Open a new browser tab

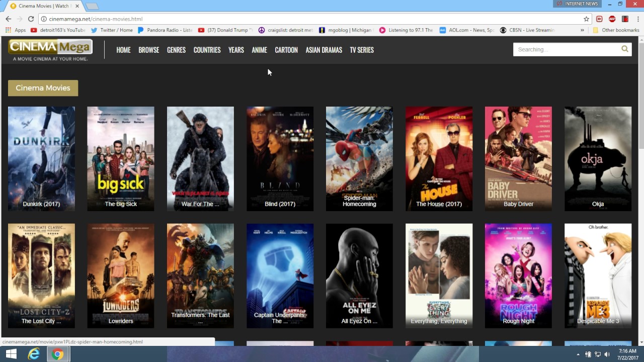pyautogui.click(x=92, y=6)
